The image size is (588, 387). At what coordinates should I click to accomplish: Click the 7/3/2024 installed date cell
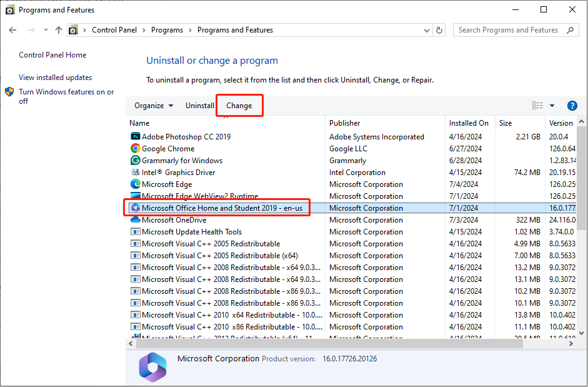(464, 220)
